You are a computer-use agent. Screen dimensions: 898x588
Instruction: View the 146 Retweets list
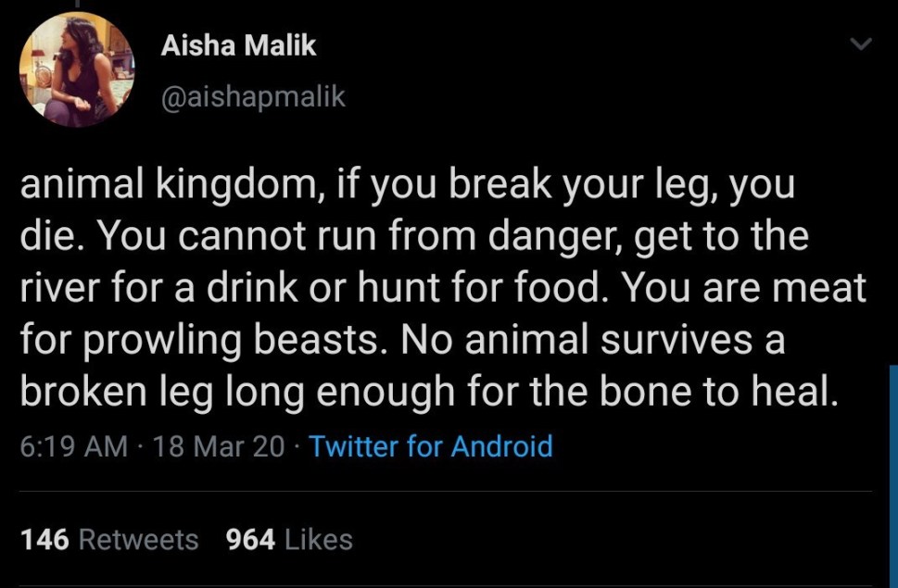tap(109, 539)
